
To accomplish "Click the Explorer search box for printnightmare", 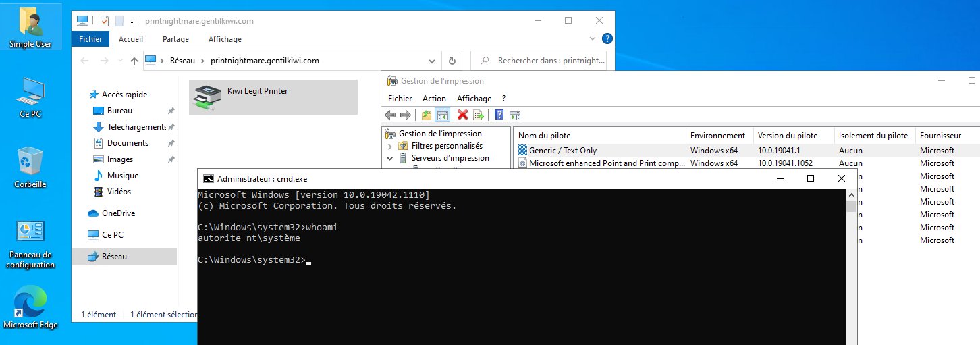I will pos(539,61).
